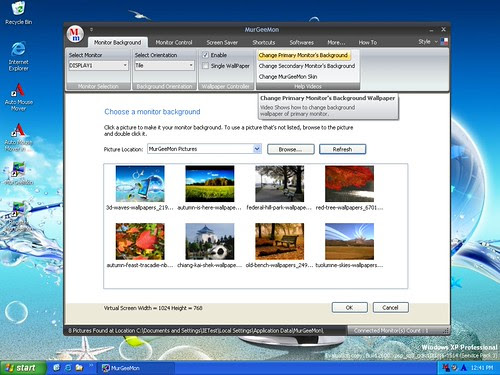Image resolution: width=500 pixels, height=375 pixels.
Task: Click Change Secondary Monitor's Background help video
Action: (307, 66)
